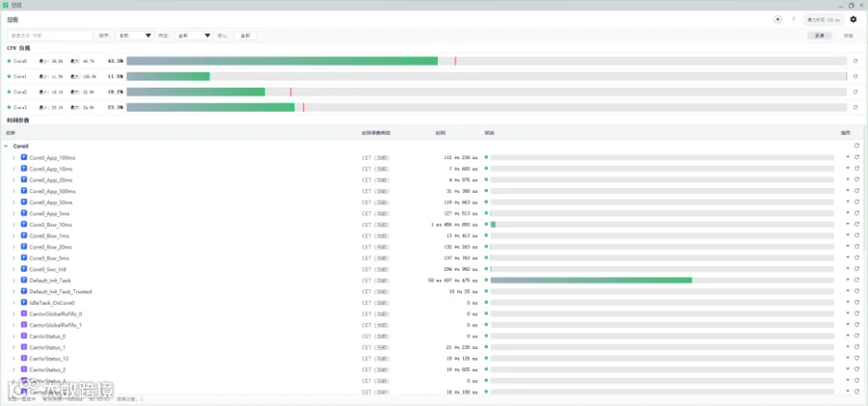This screenshot has height=406, width=868.
Task: Refresh the Core0_App_100ms row
Action: [x=856, y=157]
